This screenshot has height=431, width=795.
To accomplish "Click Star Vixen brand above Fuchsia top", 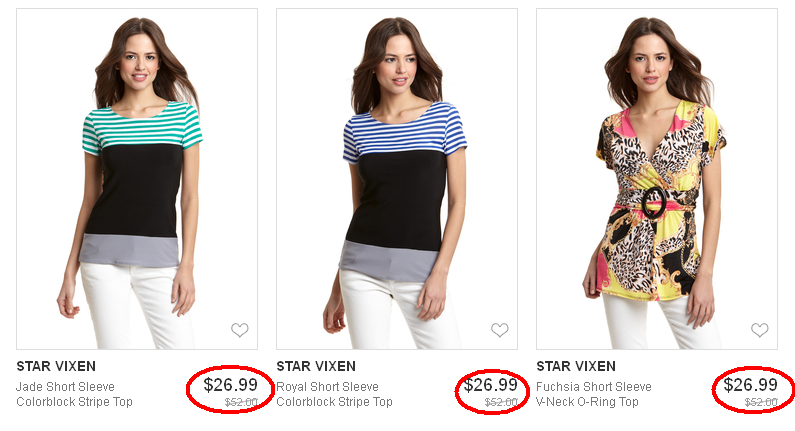I will click(x=576, y=367).
